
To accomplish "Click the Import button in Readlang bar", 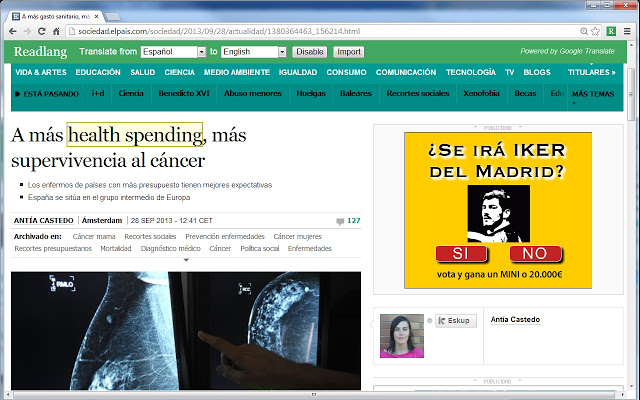I will point(349,52).
